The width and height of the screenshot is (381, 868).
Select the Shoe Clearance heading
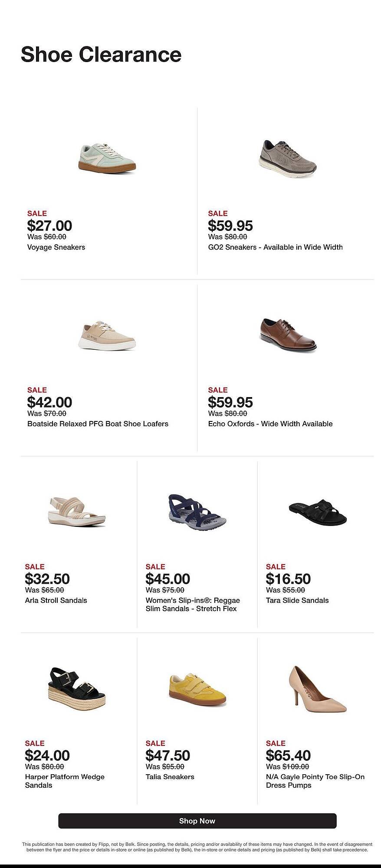[x=101, y=54]
